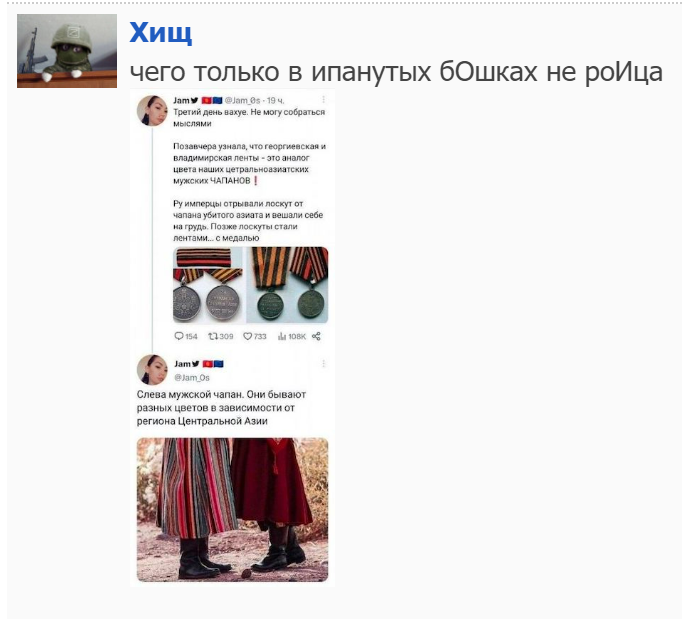Open the bronze medals photo on the right
The width and height of the screenshot is (682, 619).
click(287, 285)
